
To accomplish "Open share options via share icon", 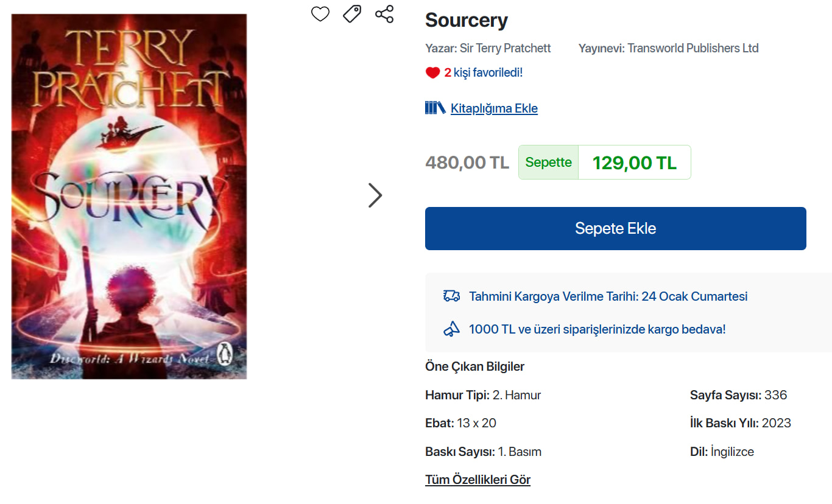I will (384, 14).
